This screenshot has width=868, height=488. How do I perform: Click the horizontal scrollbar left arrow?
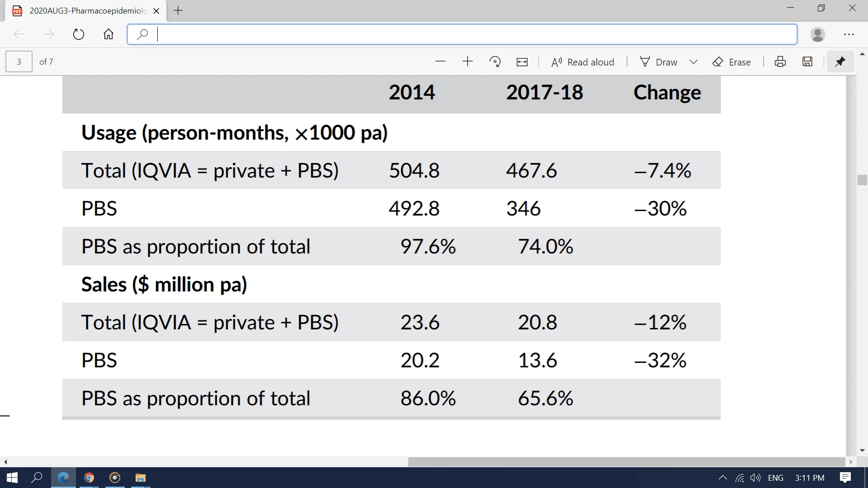click(5, 462)
